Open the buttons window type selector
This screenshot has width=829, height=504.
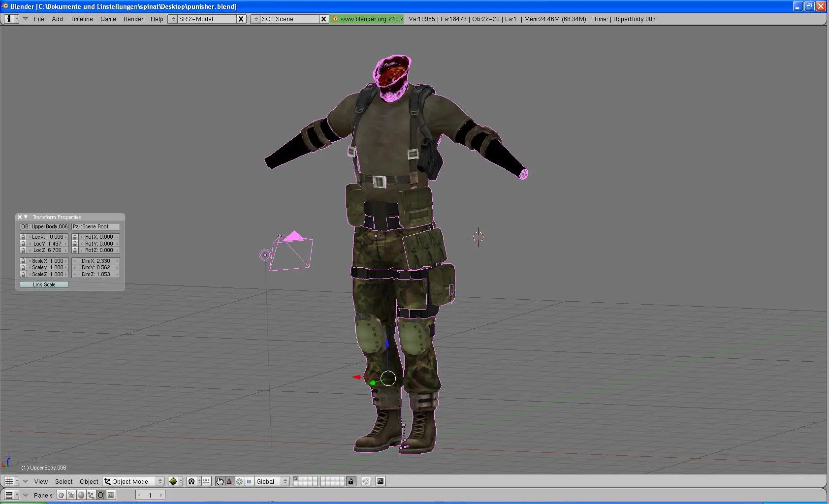(x=11, y=495)
